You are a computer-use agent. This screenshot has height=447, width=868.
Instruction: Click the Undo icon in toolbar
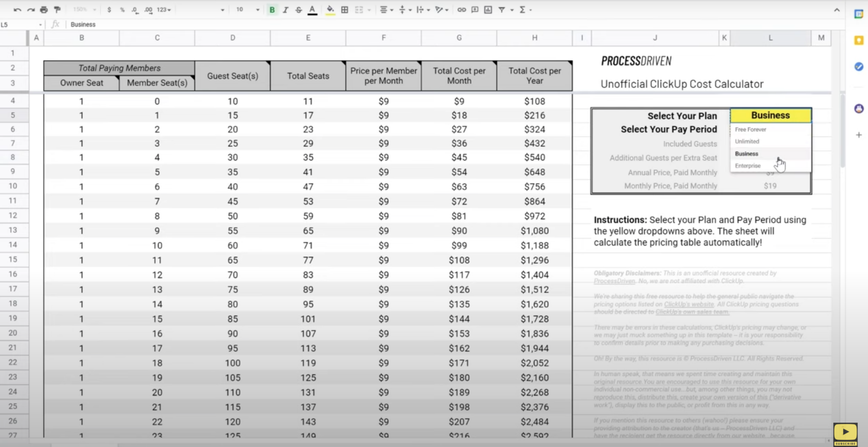tap(17, 10)
